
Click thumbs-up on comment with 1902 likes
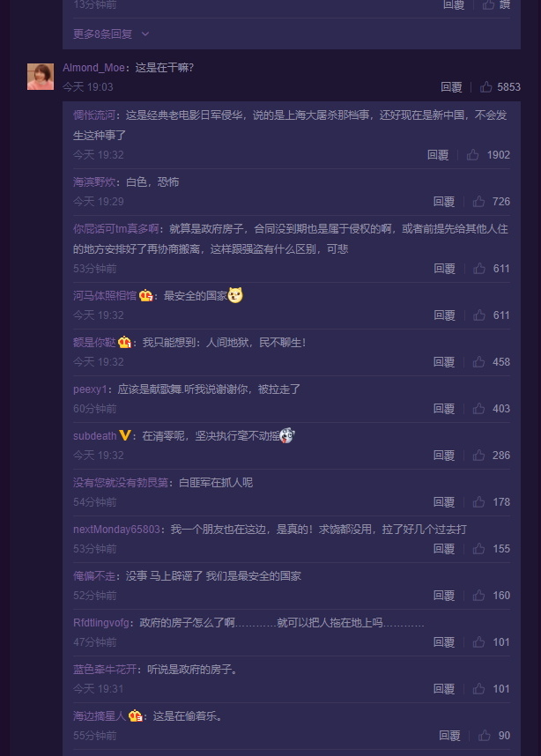pos(472,155)
